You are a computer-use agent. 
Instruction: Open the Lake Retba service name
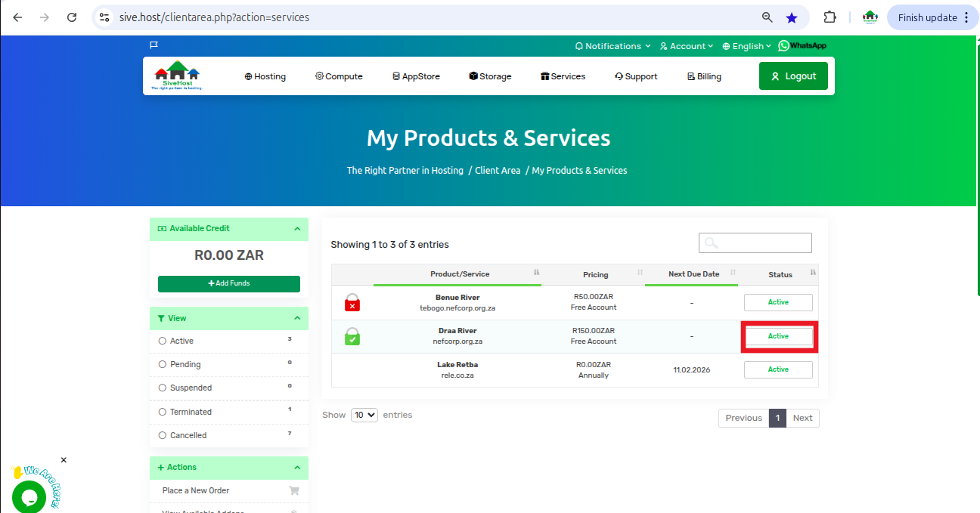[457, 364]
